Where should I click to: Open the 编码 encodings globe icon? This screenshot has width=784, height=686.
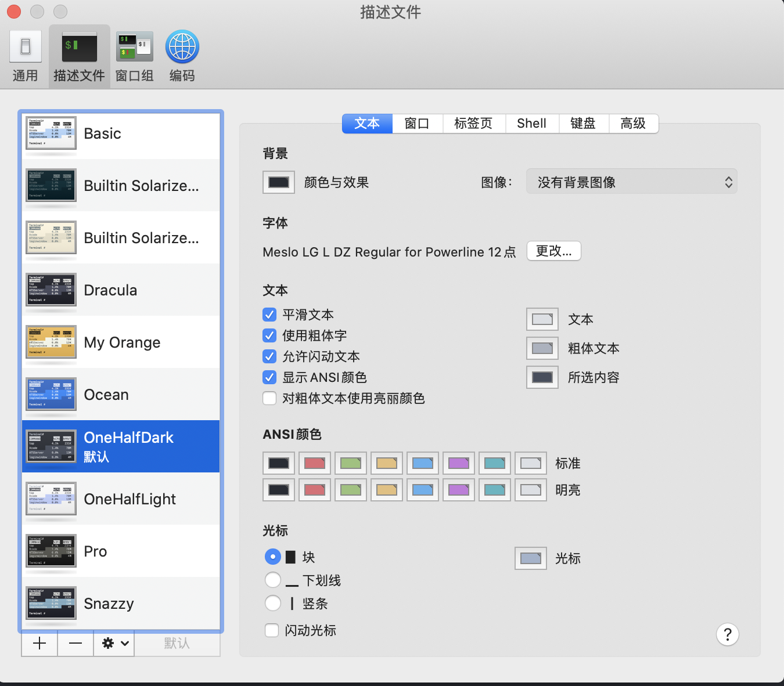tap(182, 56)
